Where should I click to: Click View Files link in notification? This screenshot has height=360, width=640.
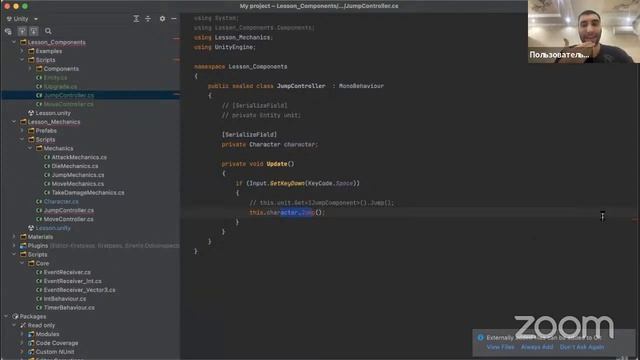[x=500, y=347]
